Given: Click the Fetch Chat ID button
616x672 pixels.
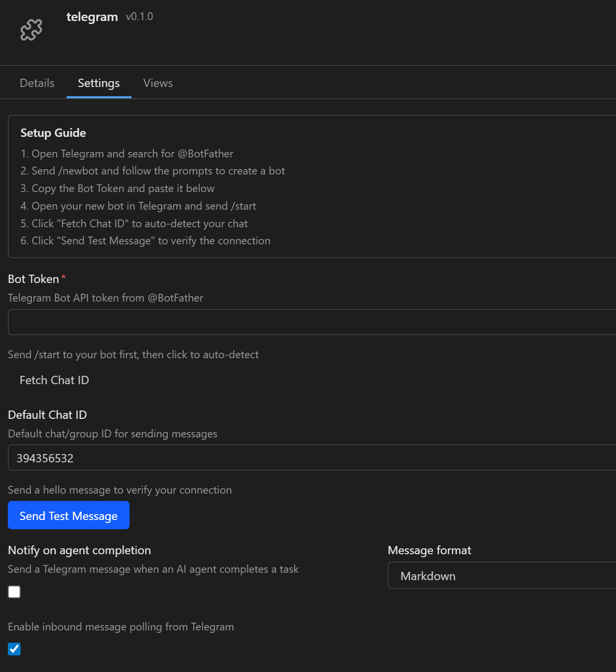Looking at the screenshot, I should pos(54,380).
